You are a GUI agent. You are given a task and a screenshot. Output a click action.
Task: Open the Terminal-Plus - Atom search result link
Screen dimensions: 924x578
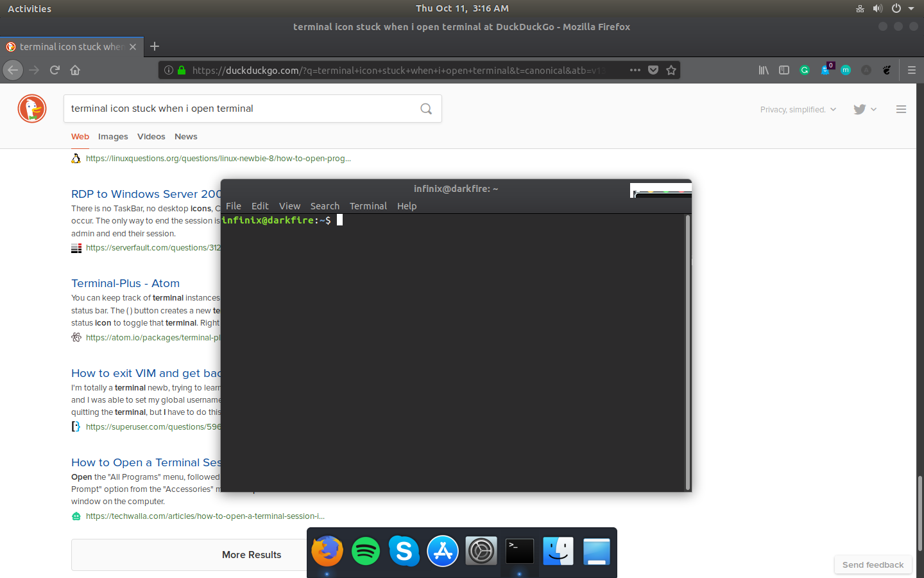point(125,283)
